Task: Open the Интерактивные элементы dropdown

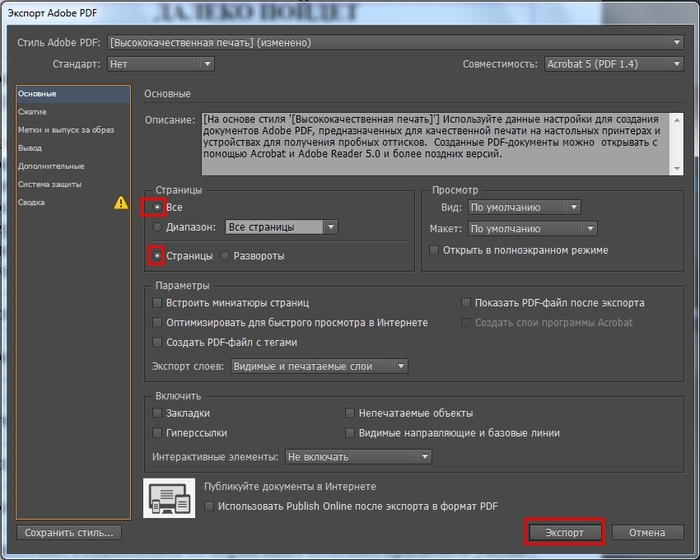Action: (x=357, y=457)
